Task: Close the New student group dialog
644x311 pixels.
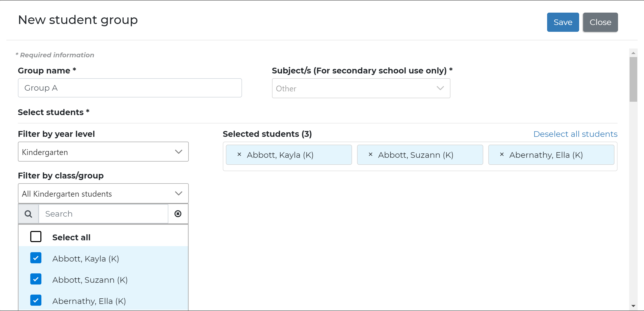Action: [x=600, y=22]
